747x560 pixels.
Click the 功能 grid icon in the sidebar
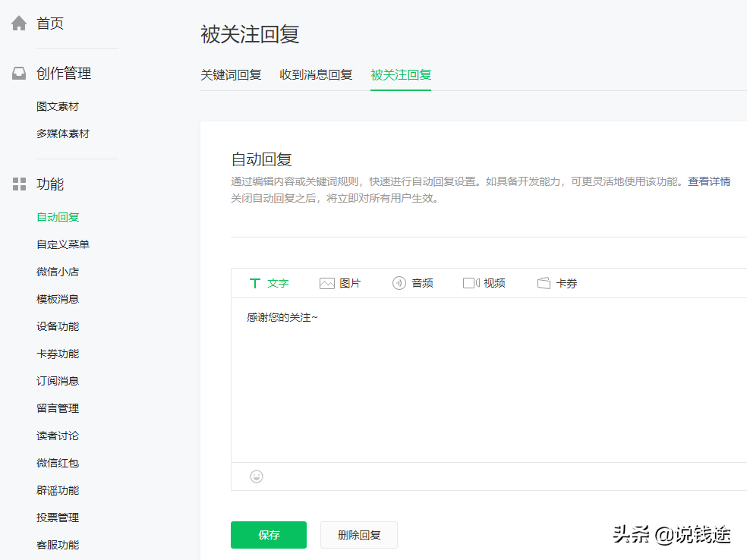(18, 184)
